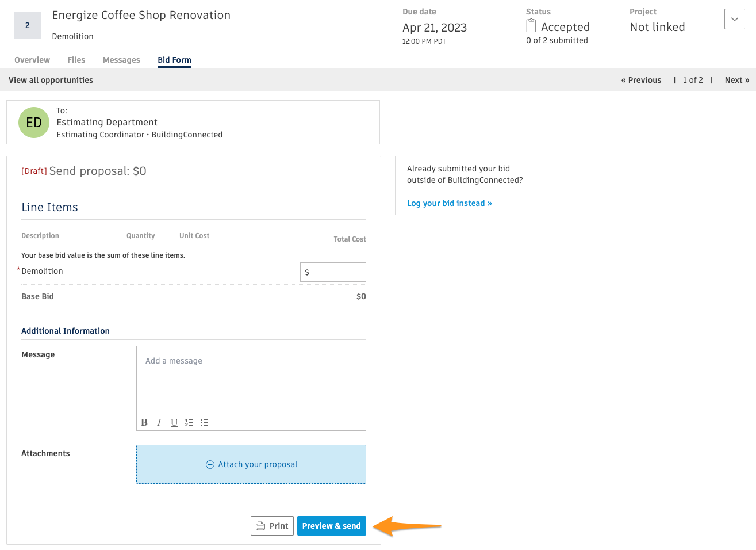Click Preview & send button
Viewport: 756px width, 550px height.
tap(332, 526)
